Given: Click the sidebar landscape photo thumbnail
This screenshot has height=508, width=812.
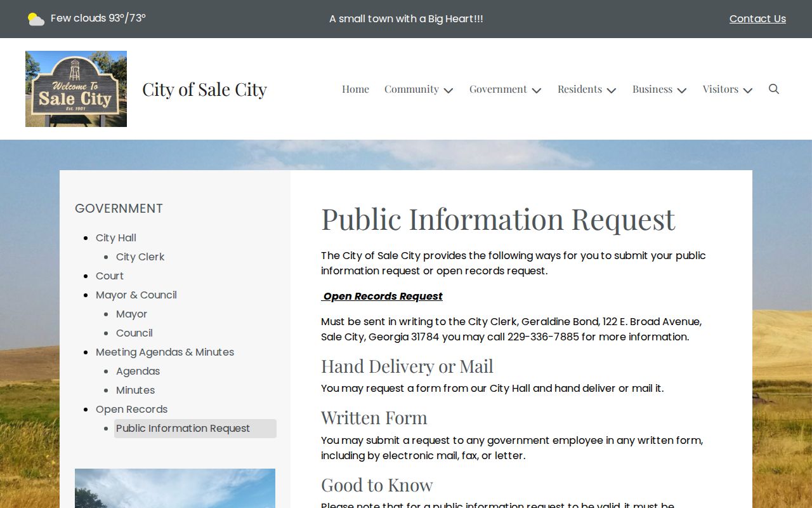Looking at the screenshot, I should 175,488.
